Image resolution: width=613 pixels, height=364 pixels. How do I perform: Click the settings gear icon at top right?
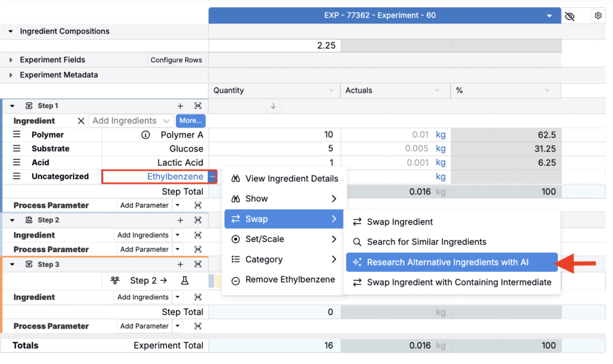point(597,16)
